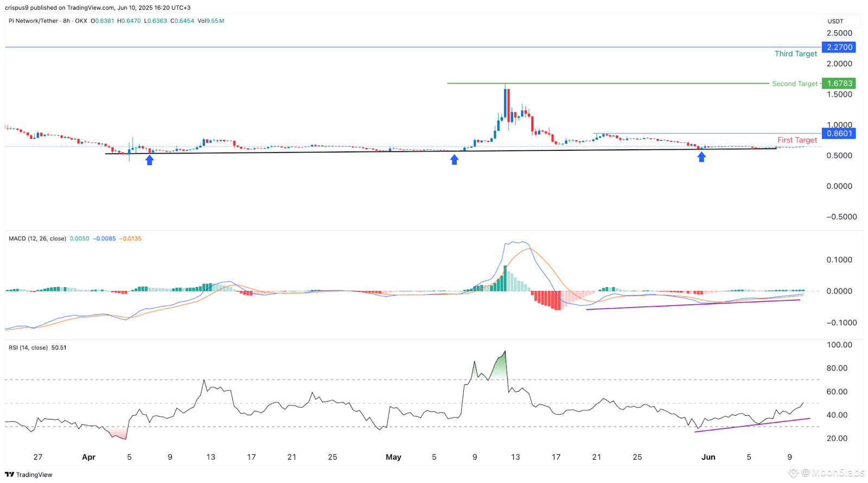868x483 pixels.
Task: Select the RSI value 50.51
Action: pos(59,347)
